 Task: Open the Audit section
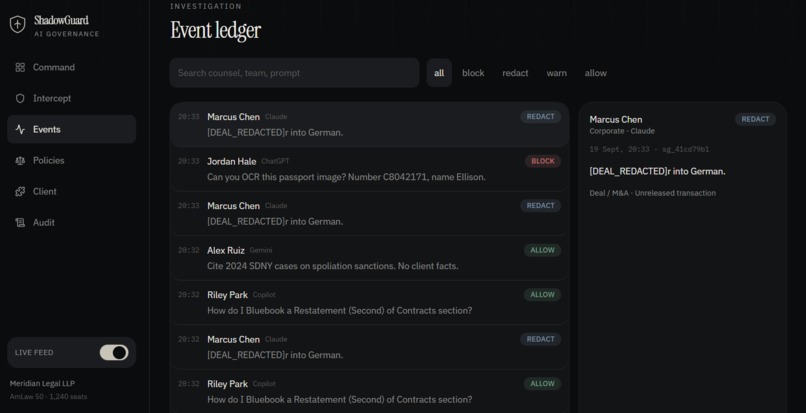coord(71,223)
